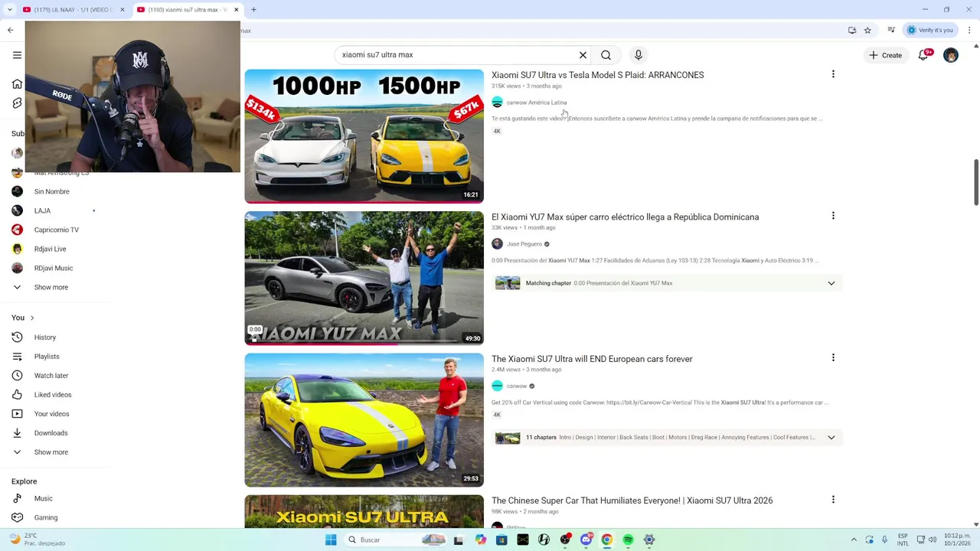This screenshot has height=551, width=980.
Task: Open the LAJA subscription
Action: pyautogui.click(x=42, y=210)
